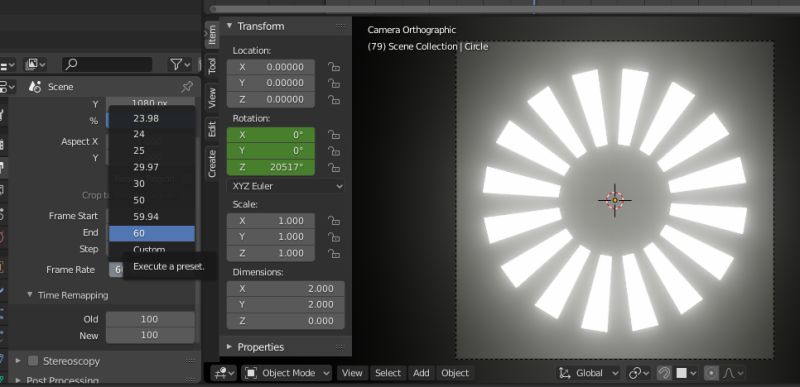This screenshot has width=800, height=387.
Task: Open the Item sidebar tab
Action: 212,35
